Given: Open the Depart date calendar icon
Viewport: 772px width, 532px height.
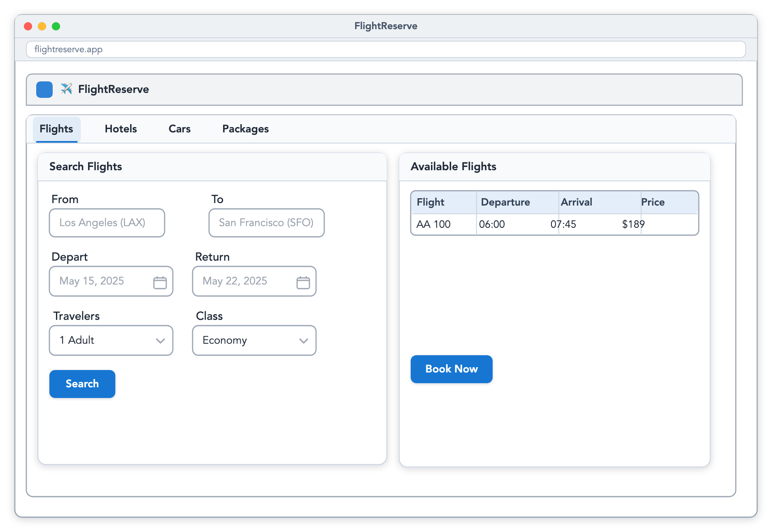Looking at the screenshot, I should pos(160,282).
